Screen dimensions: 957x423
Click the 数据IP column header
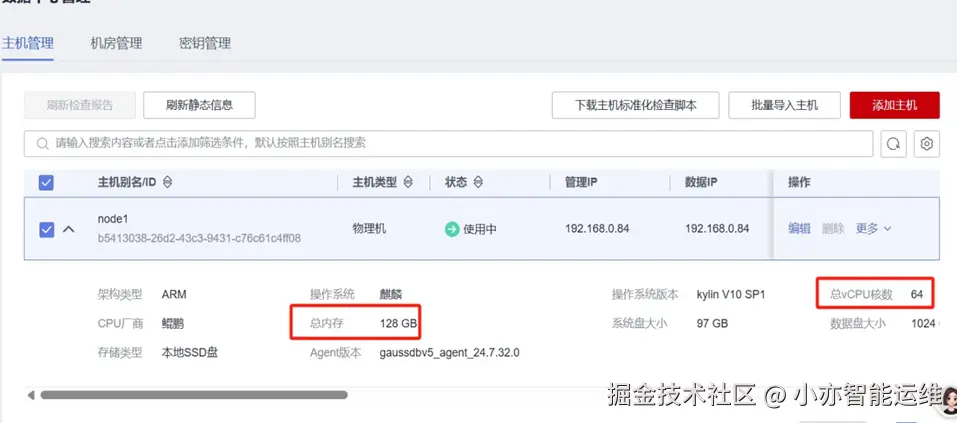tap(701, 183)
